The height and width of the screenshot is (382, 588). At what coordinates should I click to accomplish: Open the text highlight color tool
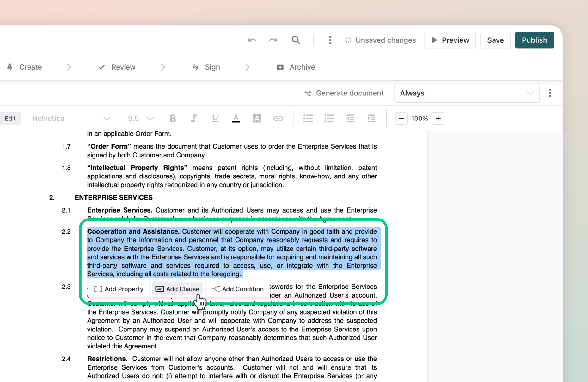coord(257,118)
